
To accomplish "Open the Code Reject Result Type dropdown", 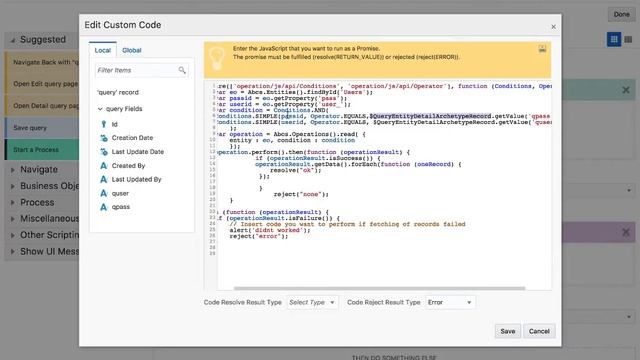I will point(450,302).
